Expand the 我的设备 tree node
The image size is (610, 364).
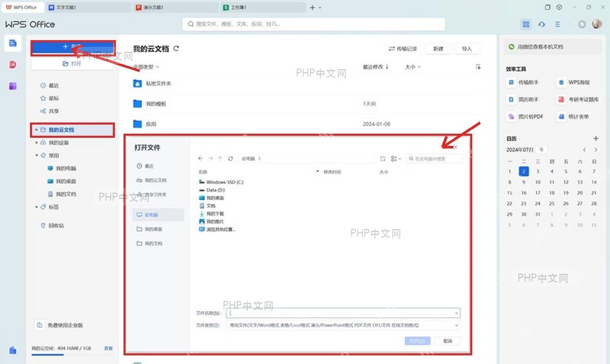(x=36, y=143)
